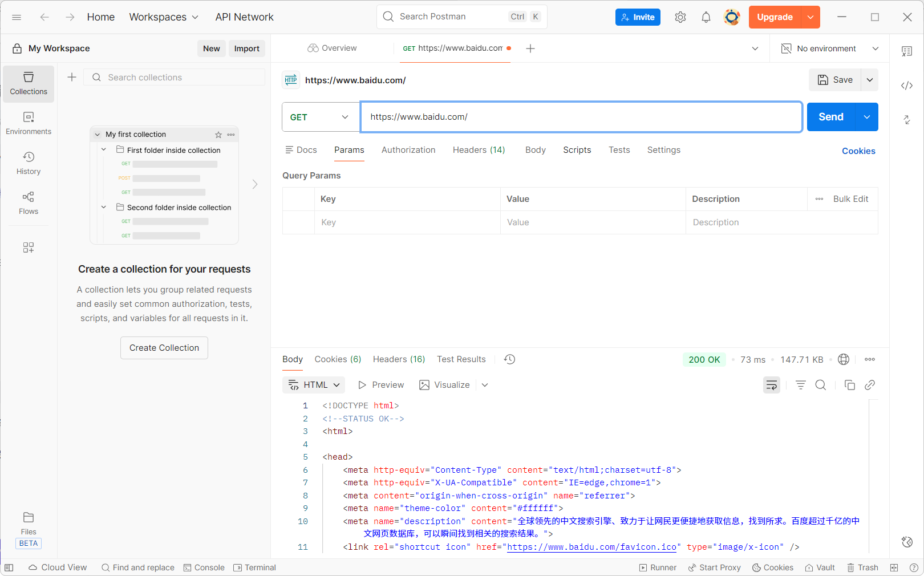Open HTTP method GET dropdown
Image resolution: width=924 pixels, height=576 pixels.
321,117
